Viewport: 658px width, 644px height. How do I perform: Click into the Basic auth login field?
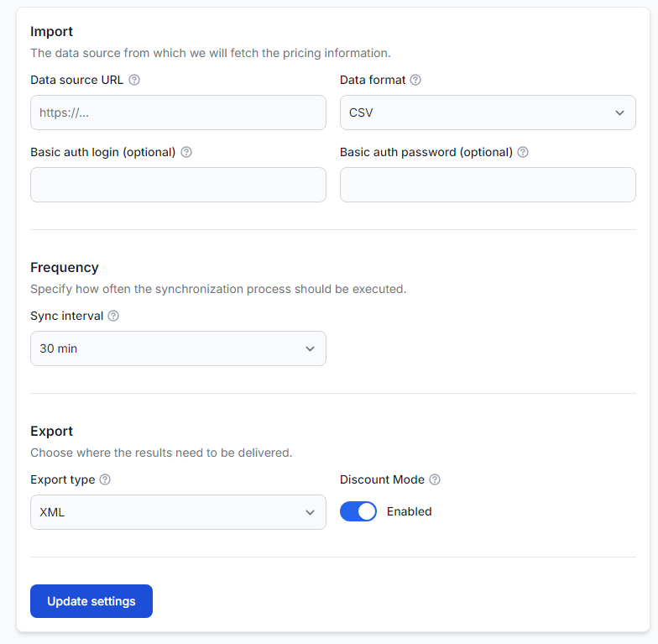coord(178,185)
